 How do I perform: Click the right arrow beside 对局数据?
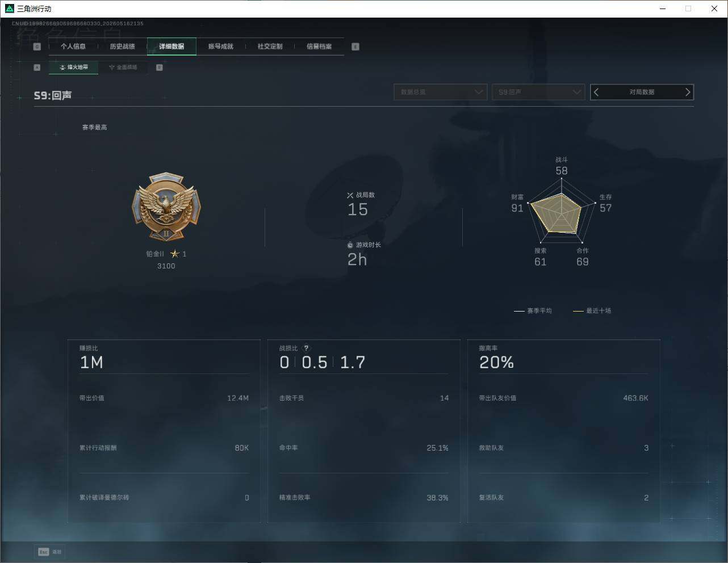pos(688,92)
